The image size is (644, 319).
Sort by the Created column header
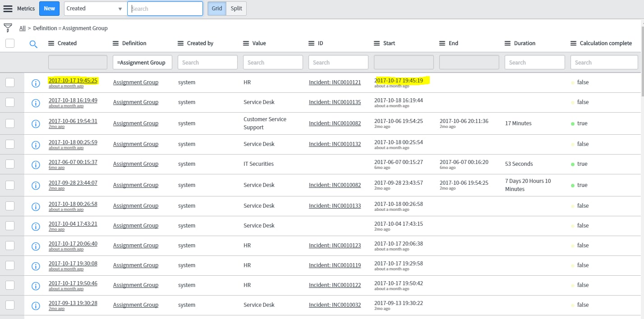coord(67,43)
